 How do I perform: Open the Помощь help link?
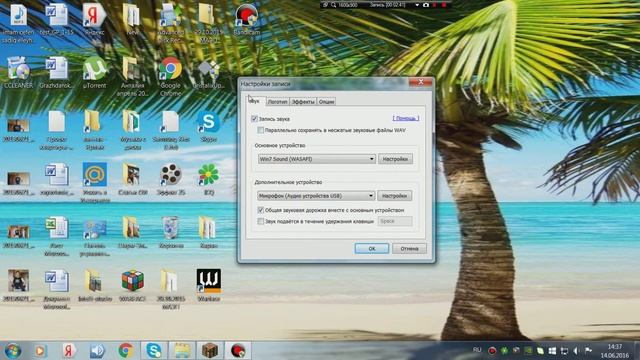(x=406, y=118)
